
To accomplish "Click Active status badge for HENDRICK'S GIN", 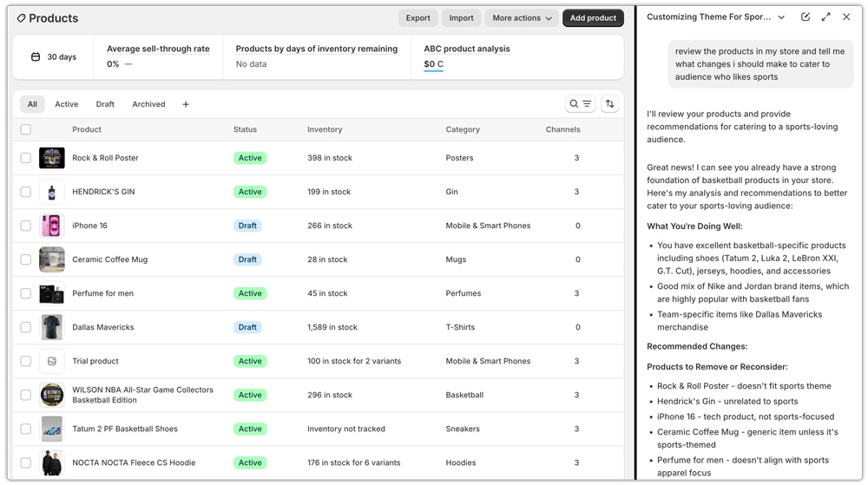I will [x=250, y=192].
